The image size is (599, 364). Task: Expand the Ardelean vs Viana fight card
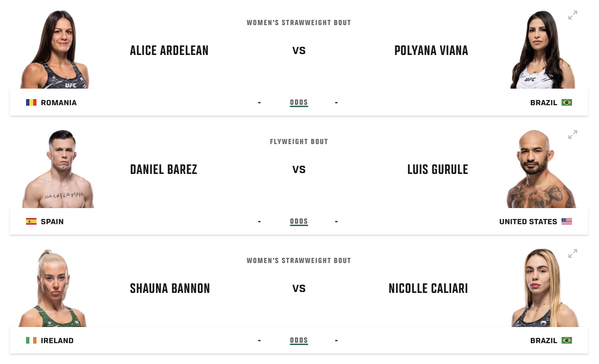572,16
